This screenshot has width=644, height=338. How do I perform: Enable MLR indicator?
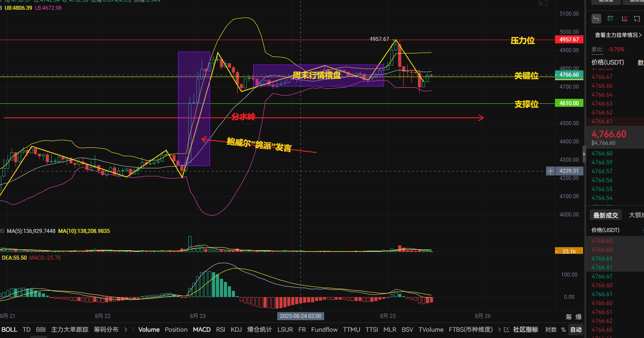390,330
